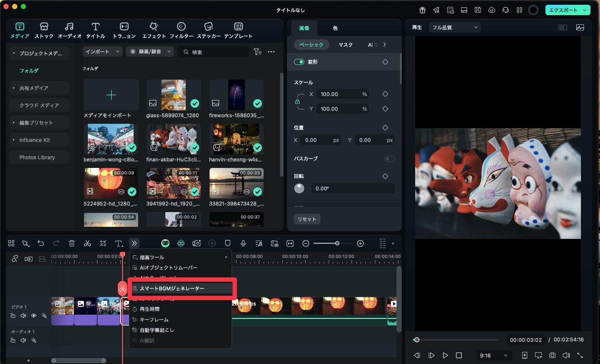Click the リセット button

point(307,219)
